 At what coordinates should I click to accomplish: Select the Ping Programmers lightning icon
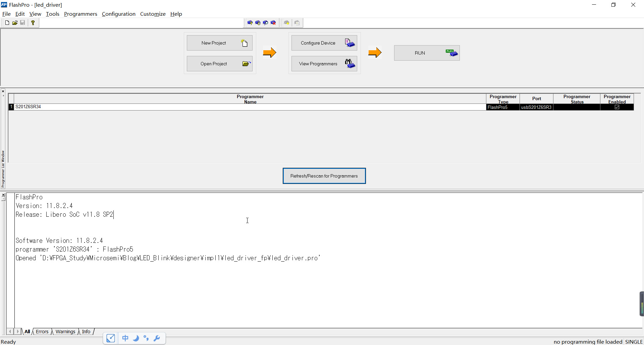(250, 22)
